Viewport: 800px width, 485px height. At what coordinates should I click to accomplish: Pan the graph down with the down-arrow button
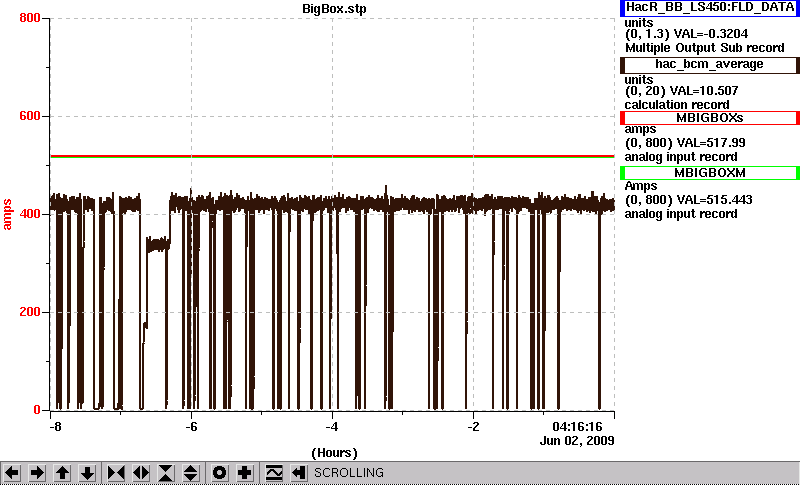coord(87,473)
